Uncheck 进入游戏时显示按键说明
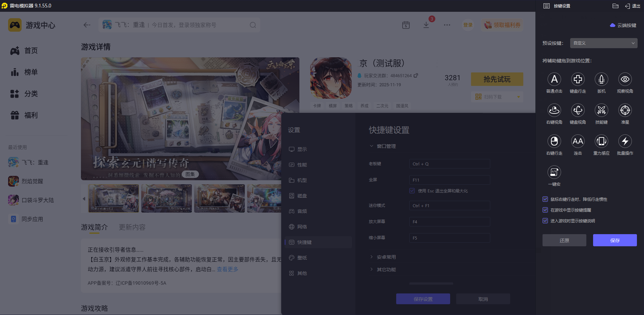This screenshot has width=644, height=315. (545, 221)
